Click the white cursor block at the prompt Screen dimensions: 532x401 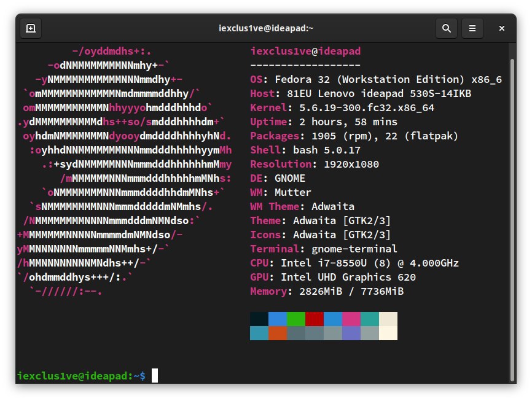(155, 376)
